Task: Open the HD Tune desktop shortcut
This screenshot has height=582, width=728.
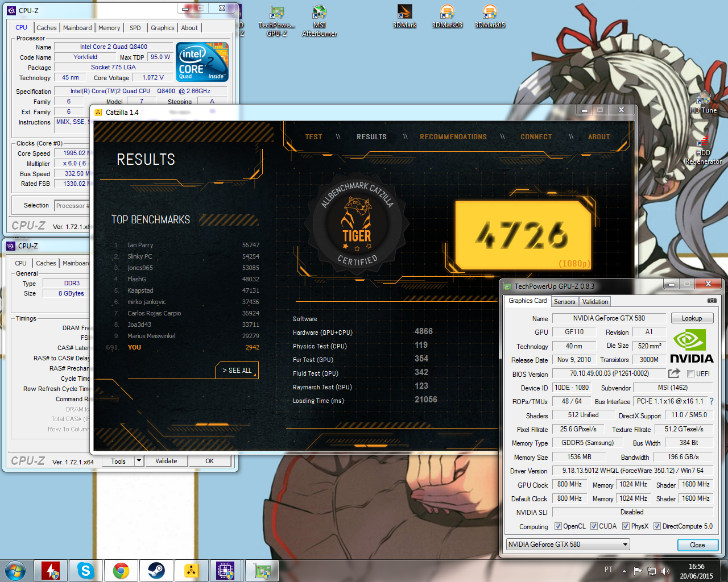Action: [x=704, y=102]
